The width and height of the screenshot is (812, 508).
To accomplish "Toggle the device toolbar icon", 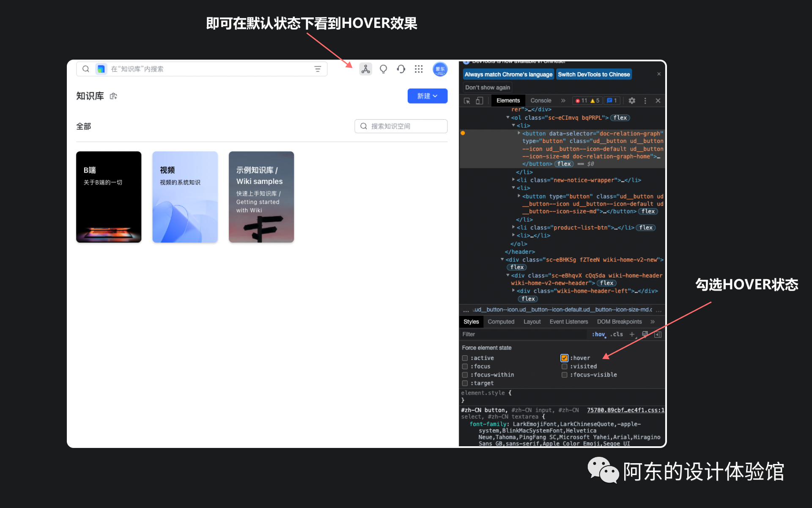I will coord(479,101).
